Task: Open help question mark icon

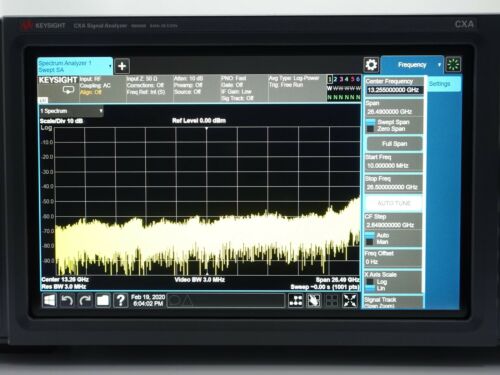Action: coord(121,301)
